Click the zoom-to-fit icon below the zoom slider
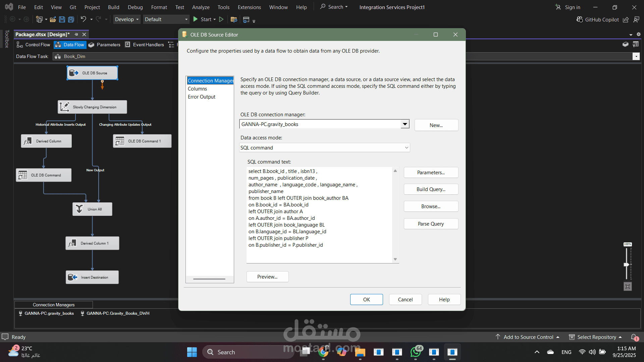 click(628, 287)
